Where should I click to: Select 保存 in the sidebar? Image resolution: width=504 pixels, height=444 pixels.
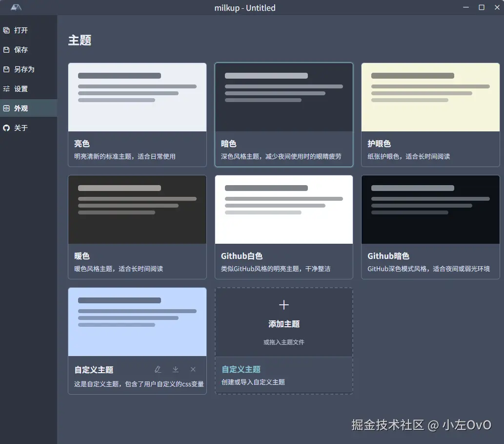[28, 50]
